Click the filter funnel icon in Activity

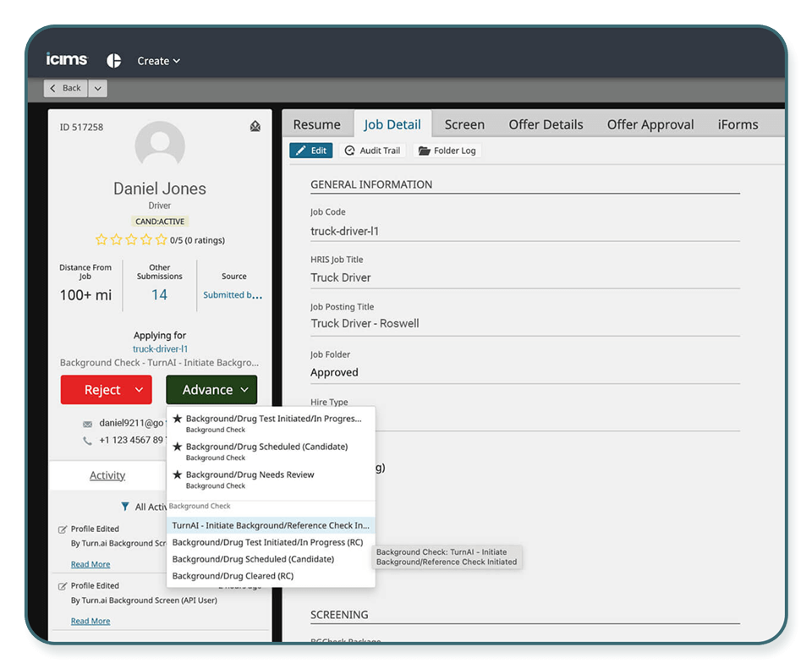pos(125,507)
